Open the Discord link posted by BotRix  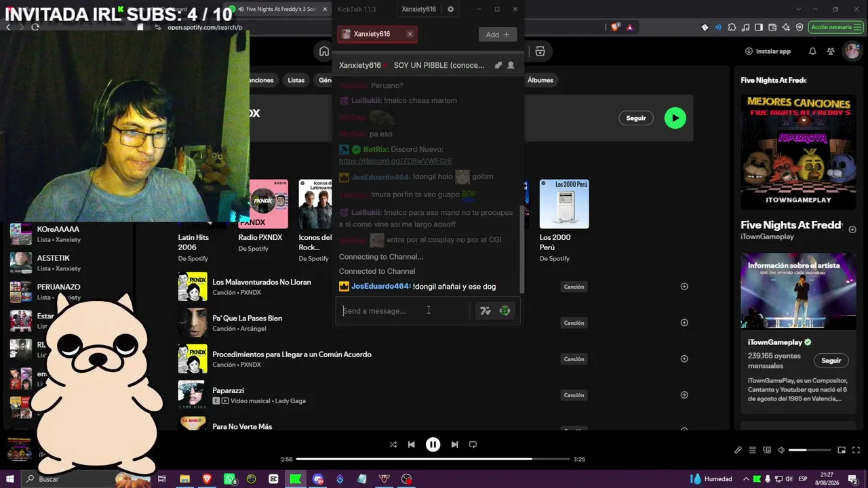395,161
